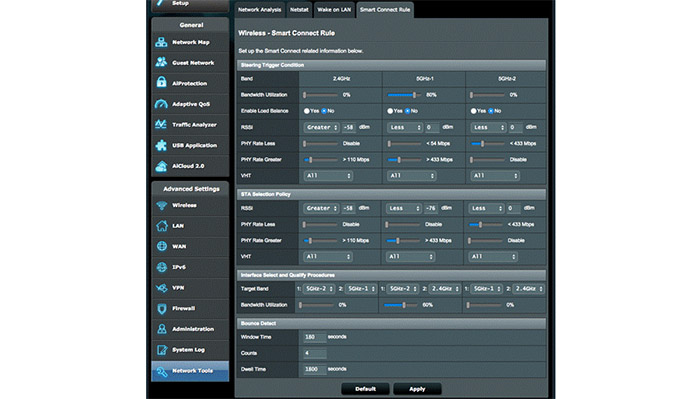Open the Administration user icon
This screenshot has height=399, width=700.
[162, 329]
